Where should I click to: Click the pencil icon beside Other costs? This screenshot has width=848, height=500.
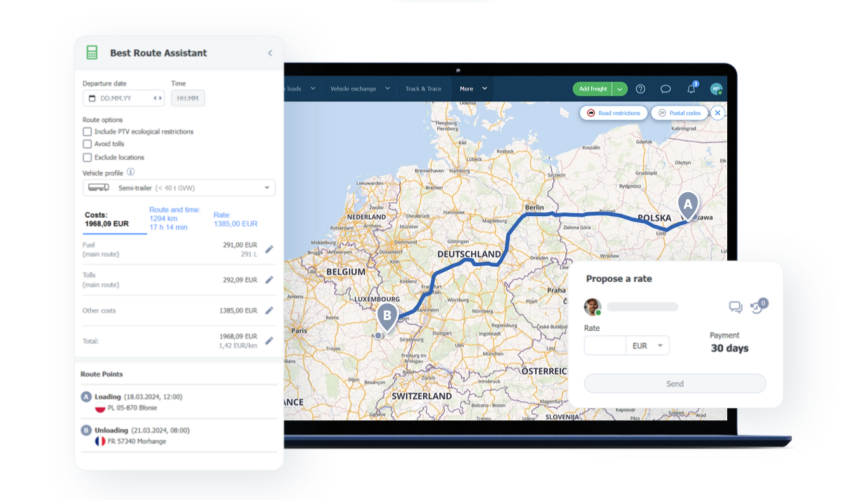point(269,311)
